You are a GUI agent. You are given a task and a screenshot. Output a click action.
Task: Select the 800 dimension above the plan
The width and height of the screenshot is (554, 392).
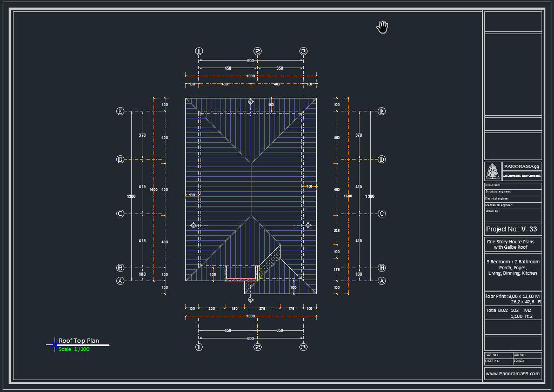[250, 61]
